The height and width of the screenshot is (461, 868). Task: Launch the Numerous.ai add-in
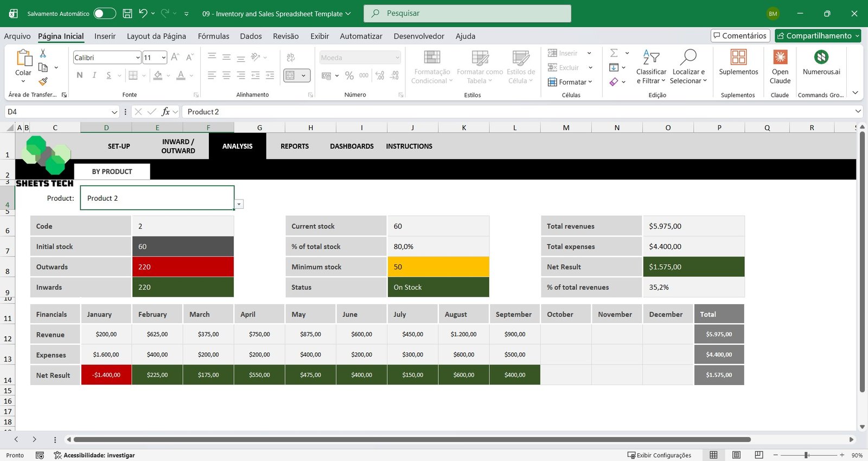tap(821, 62)
